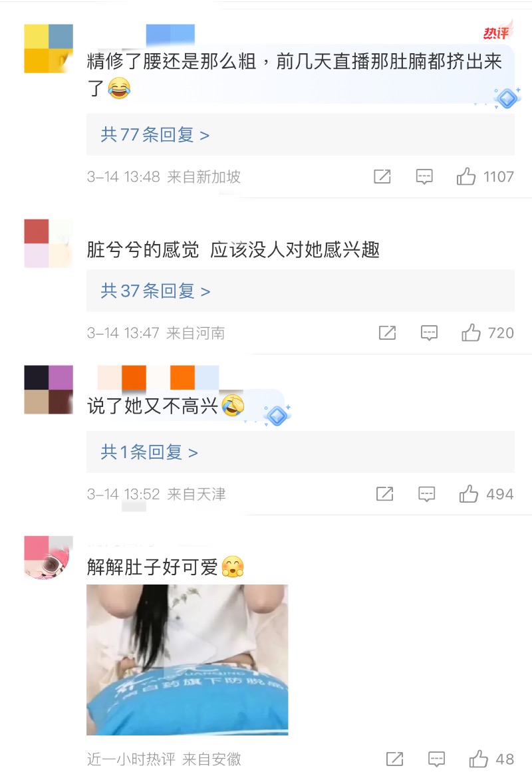The height and width of the screenshot is (780, 532).
Task: Share the comment from 天津
Action: 384,494
